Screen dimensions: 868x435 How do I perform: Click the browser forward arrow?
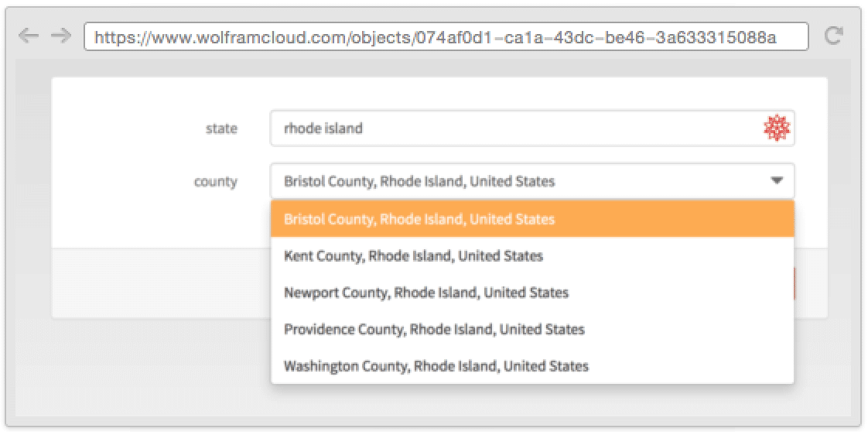[61, 36]
